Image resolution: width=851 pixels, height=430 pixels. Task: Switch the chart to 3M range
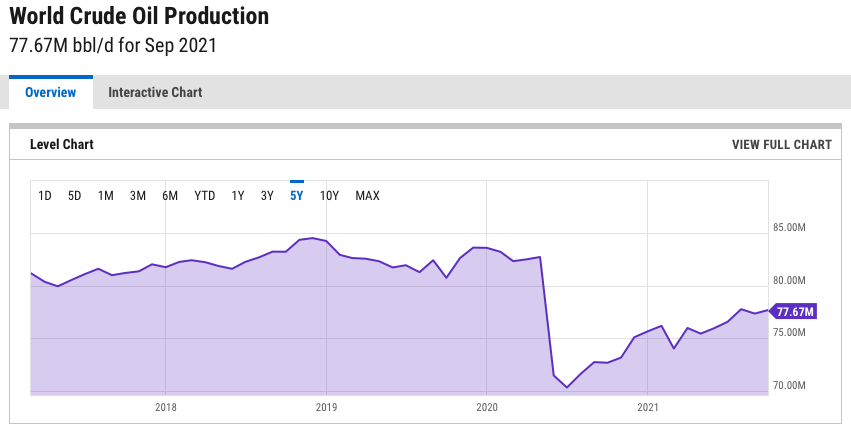click(x=138, y=196)
